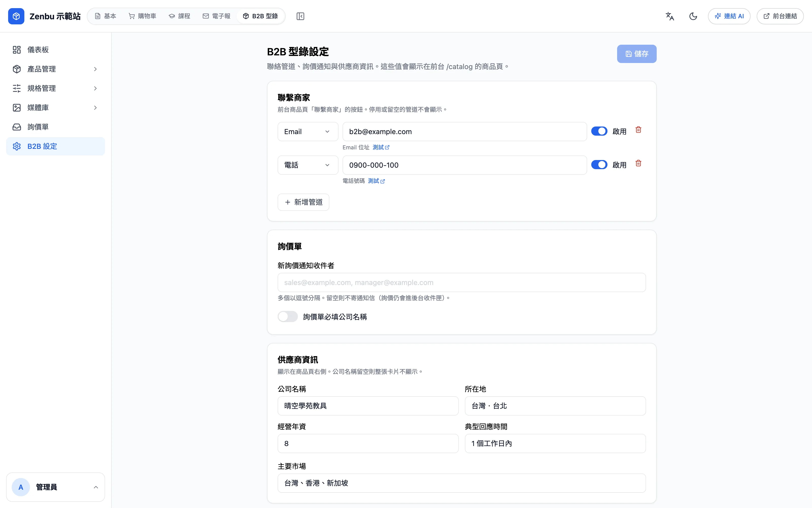The width and height of the screenshot is (812, 508).
Task: Collapse the sidebar with the panel icon
Action: pyautogui.click(x=300, y=16)
